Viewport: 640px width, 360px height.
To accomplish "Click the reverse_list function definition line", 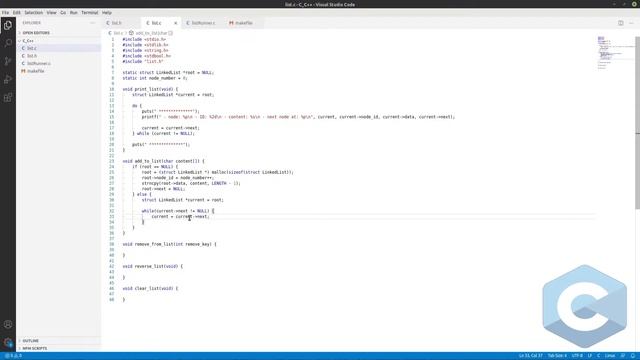I will (x=153, y=266).
